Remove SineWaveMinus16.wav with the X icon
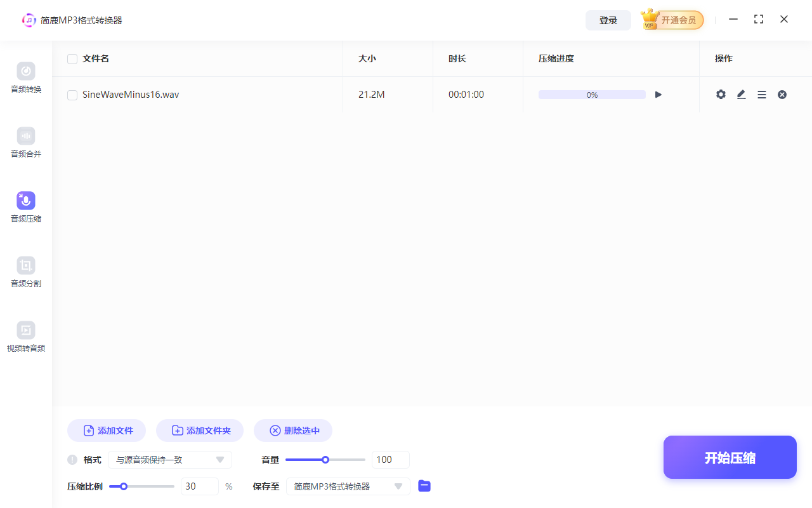This screenshot has width=812, height=508. point(782,94)
